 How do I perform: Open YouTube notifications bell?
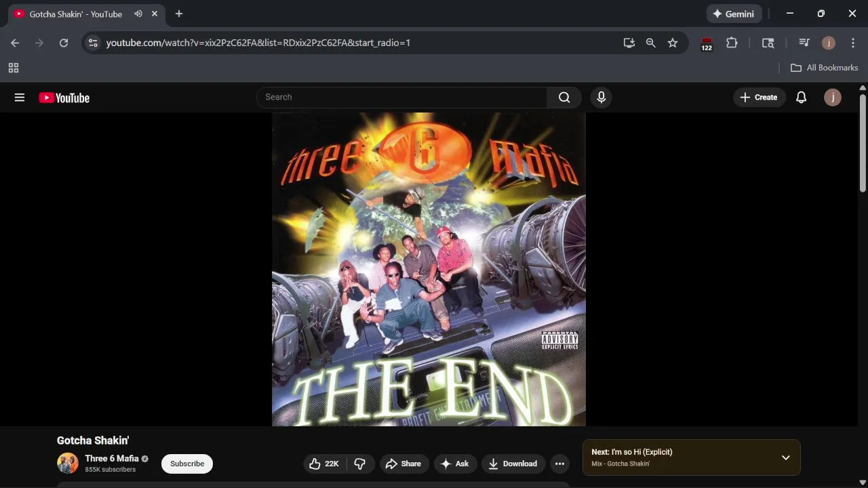(801, 97)
